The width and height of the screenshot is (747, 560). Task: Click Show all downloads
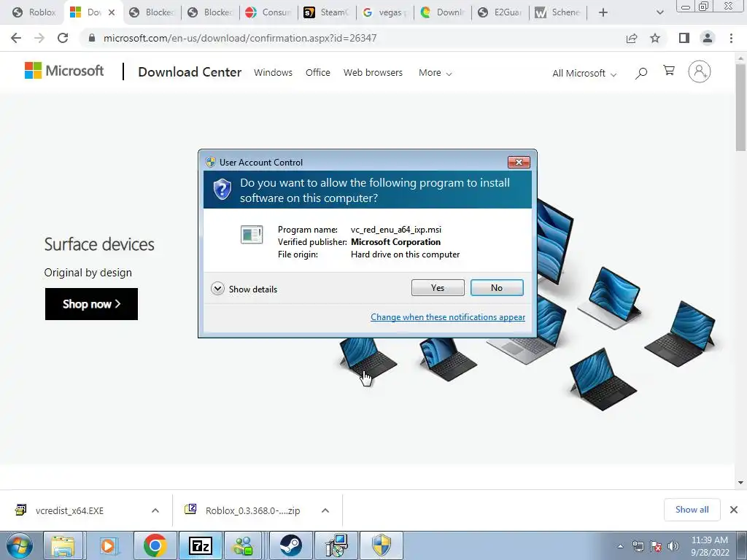[x=692, y=510]
